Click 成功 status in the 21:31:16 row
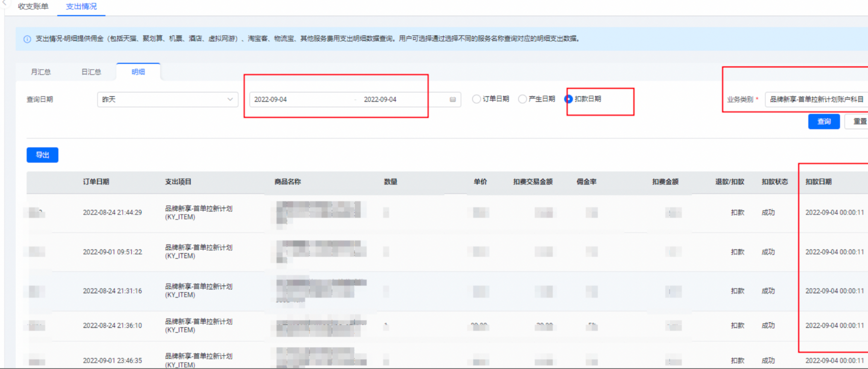 (x=768, y=291)
